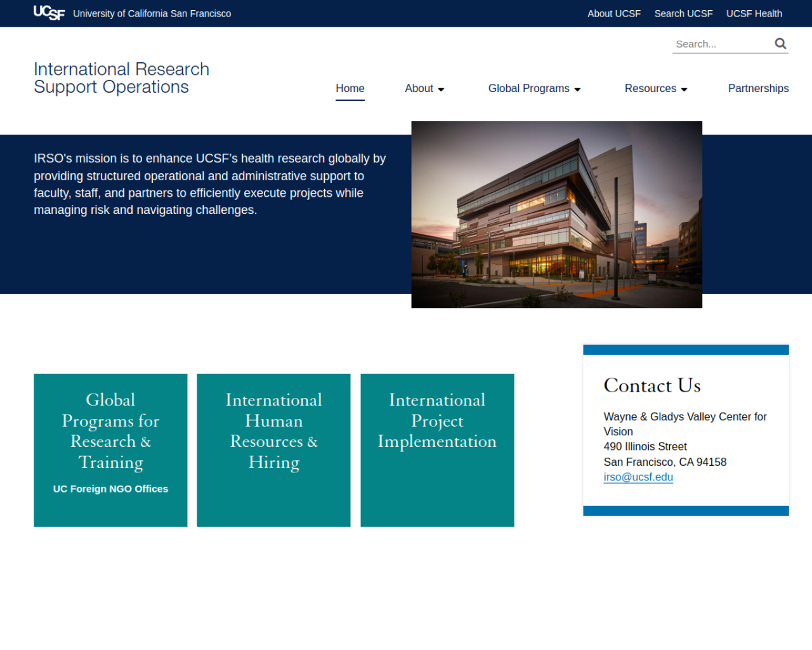Open the Partnerships menu item
Screen dimensions: 812x650
click(x=758, y=88)
